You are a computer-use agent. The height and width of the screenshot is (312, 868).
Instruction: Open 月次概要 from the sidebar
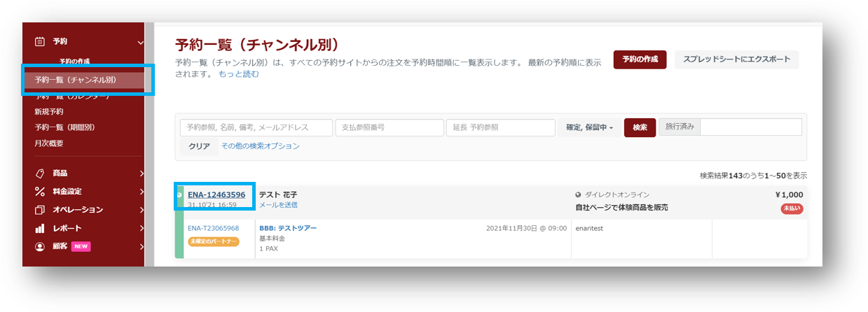click(49, 143)
